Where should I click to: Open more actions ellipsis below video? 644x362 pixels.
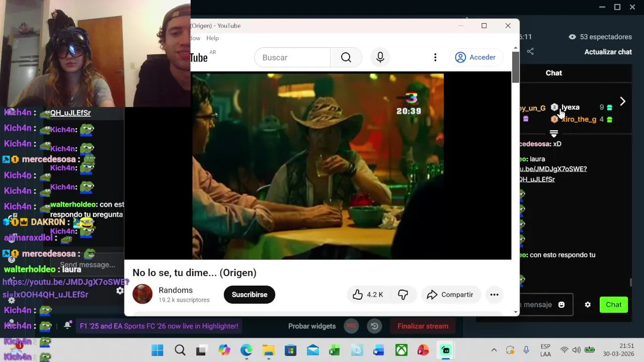tap(494, 295)
